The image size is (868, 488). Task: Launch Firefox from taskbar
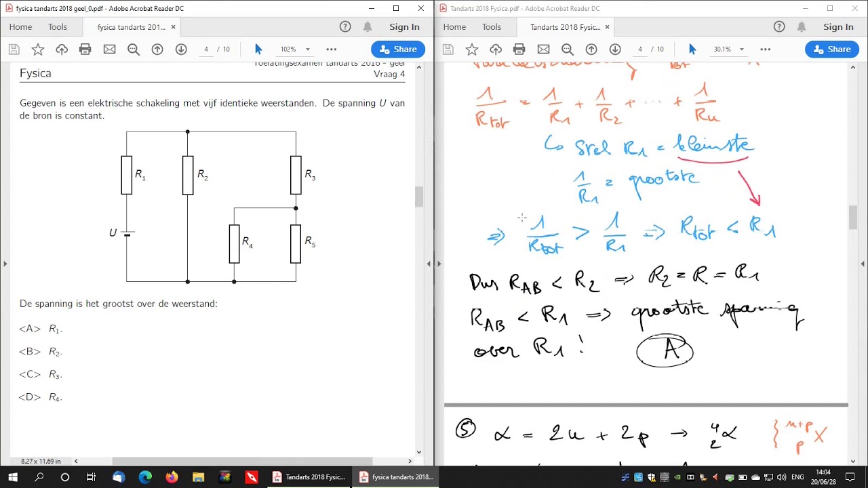[x=172, y=477]
